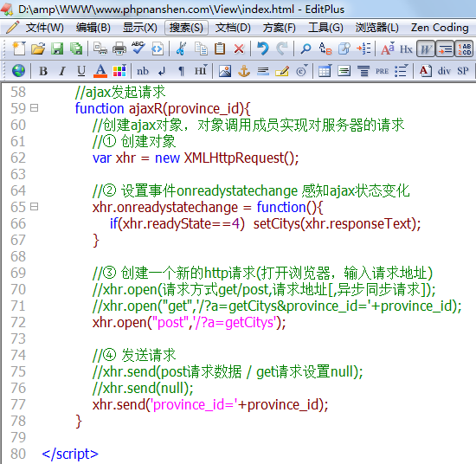The height and width of the screenshot is (464, 476).
Task: Click the HTML code page icon
Action: click(158, 48)
